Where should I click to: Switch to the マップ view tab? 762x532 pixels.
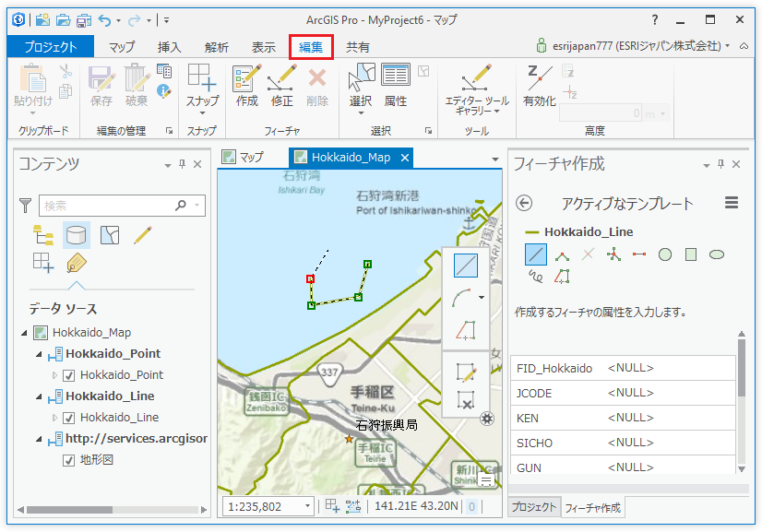243,157
